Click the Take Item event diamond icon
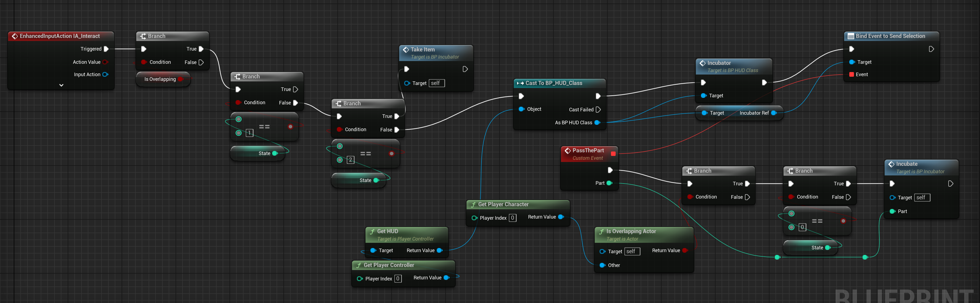This screenshot has height=303, width=980. [x=406, y=49]
